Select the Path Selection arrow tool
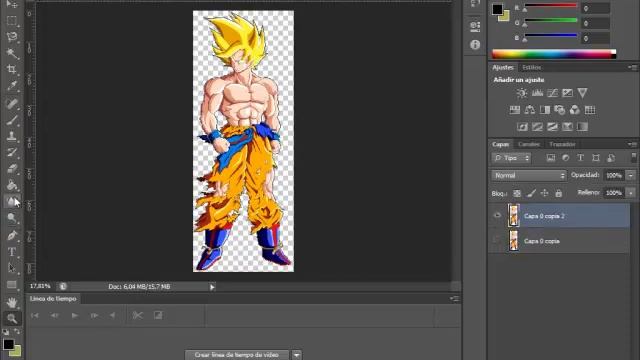 pyautogui.click(x=12, y=268)
